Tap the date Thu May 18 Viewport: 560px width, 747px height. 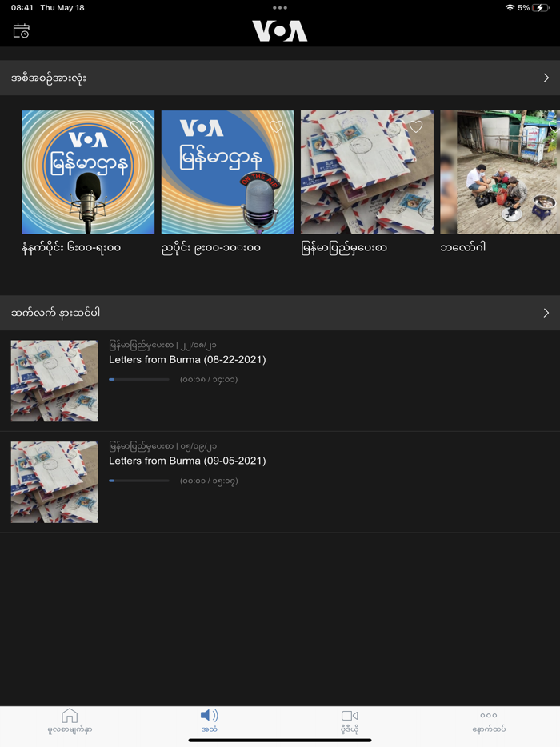click(62, 8)
